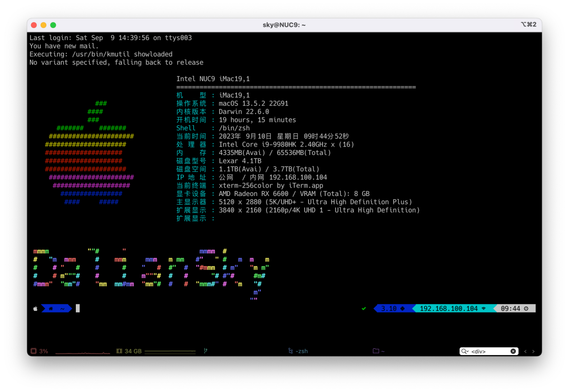
Task: Click the CPU usage icon in status bar
Action: coord(34,351)
